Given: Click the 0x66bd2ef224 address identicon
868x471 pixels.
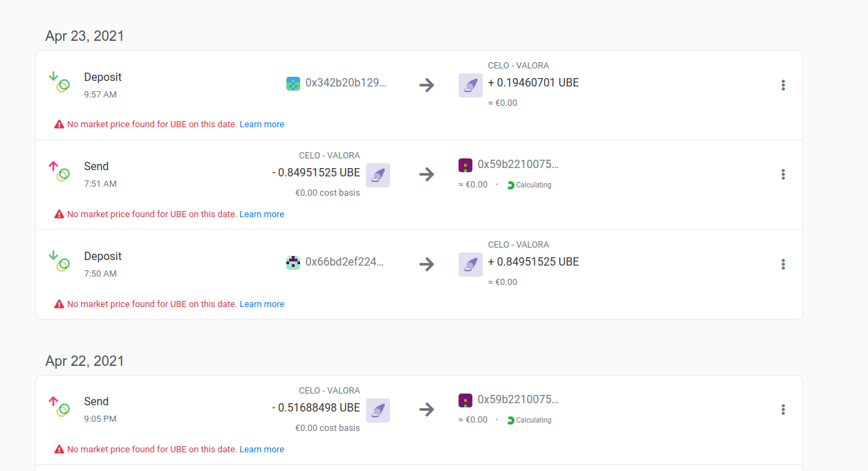Looking at the screenshot, I should pos(293,263).
